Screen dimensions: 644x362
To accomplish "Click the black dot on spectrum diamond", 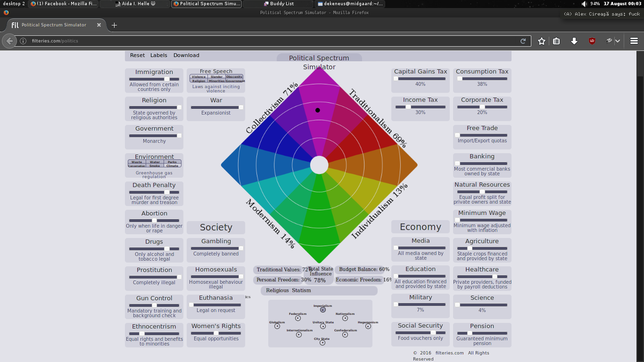I will click(318, 110).
